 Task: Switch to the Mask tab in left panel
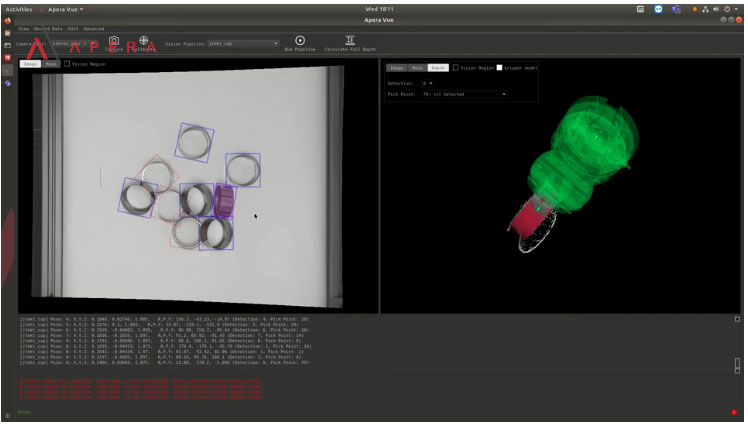click(50, 64)
